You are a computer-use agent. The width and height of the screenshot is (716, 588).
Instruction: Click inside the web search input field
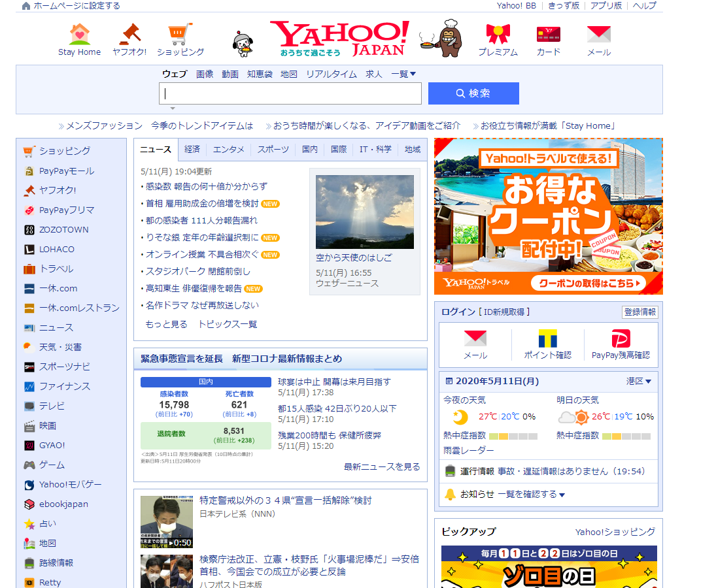[290, 93]
